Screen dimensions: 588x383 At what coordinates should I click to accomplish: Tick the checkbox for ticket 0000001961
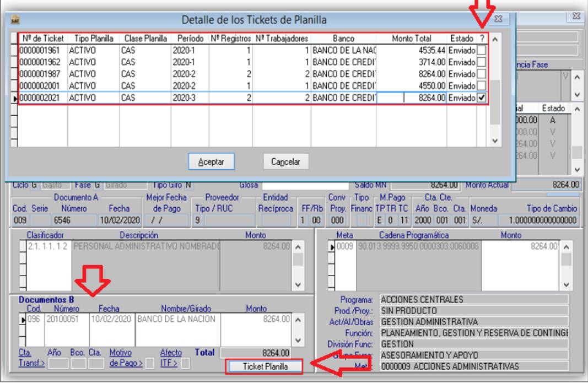(481, 50)
